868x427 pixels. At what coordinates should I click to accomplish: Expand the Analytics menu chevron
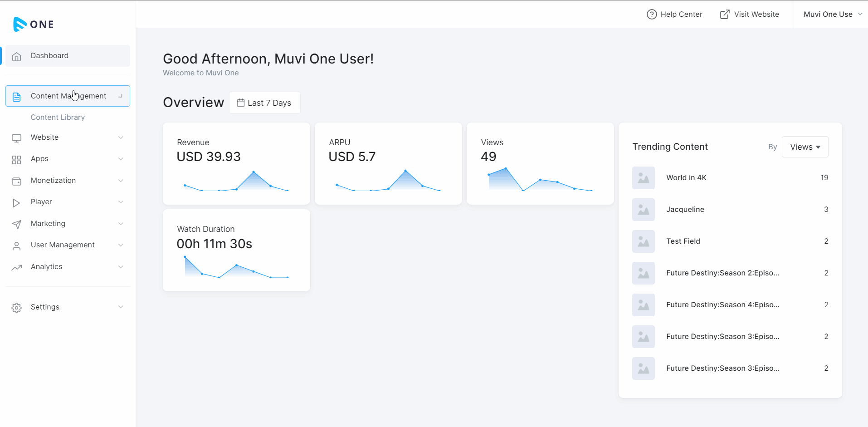(121, 267)
